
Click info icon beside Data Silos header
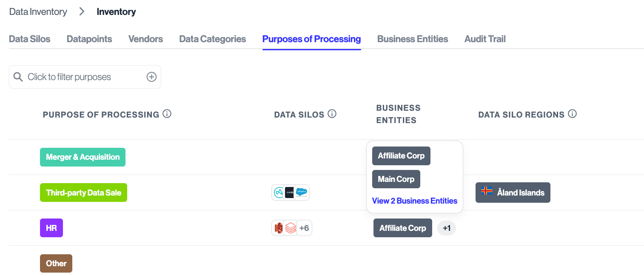(x=332, y=114)
